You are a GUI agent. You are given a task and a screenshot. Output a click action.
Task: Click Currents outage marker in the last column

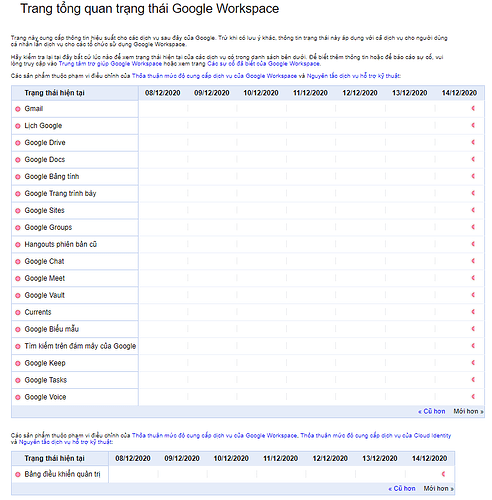[473, 312]
